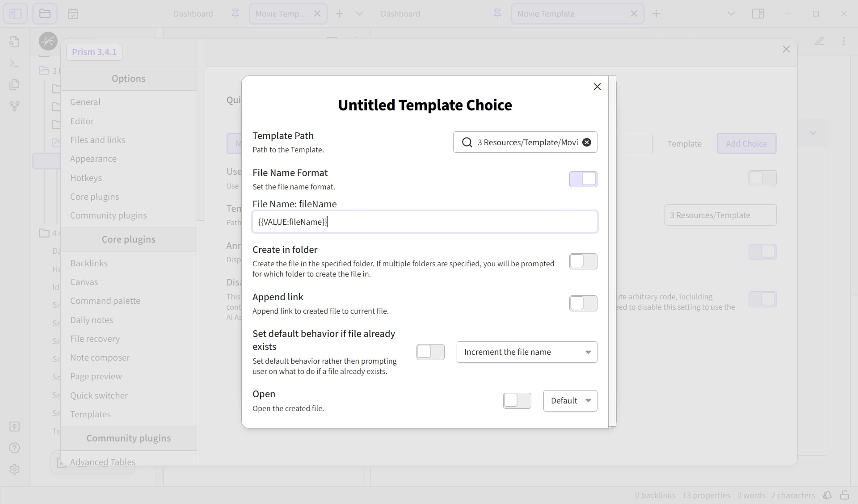Click the search magnifier in Template Path
The image size is (858, 504).
pos(467,142)
